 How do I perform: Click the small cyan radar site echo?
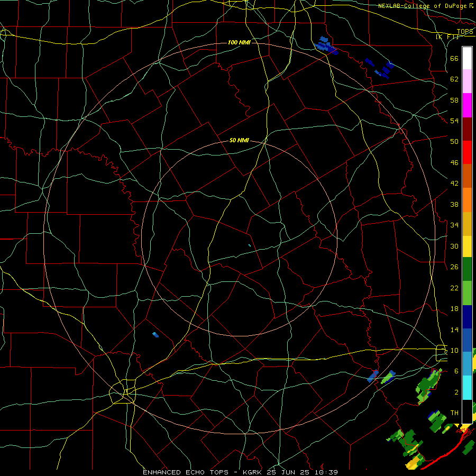pos(250,245)
